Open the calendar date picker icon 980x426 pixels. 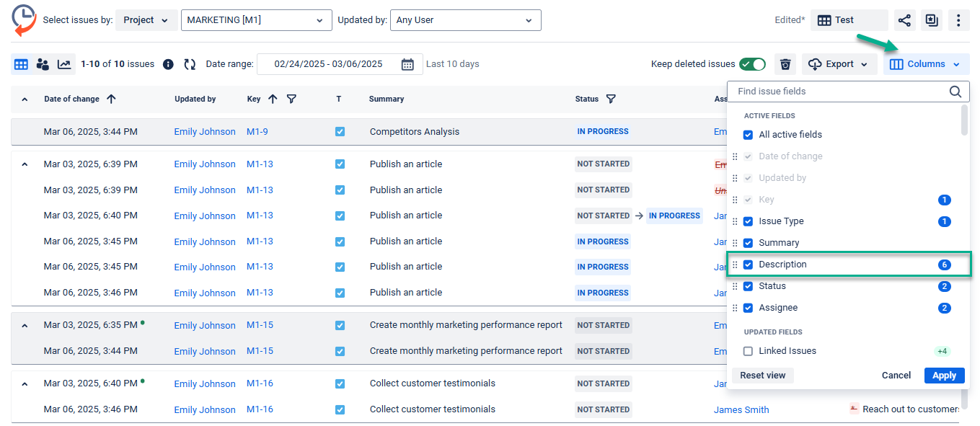point(407,64)
